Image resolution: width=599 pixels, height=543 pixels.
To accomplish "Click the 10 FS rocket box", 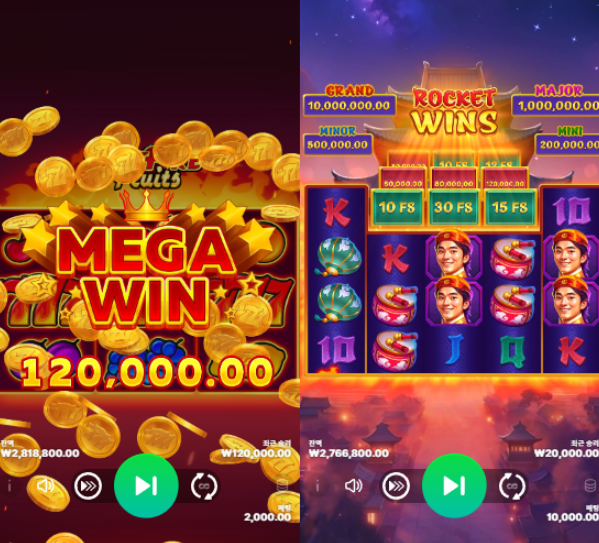I will point(397,207).
